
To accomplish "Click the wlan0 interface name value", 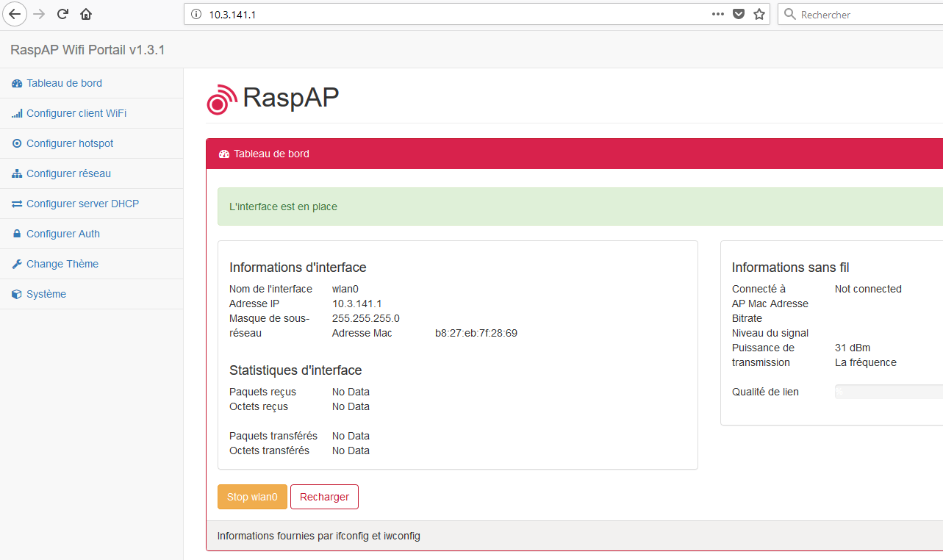I will click(x=345, y=289).
